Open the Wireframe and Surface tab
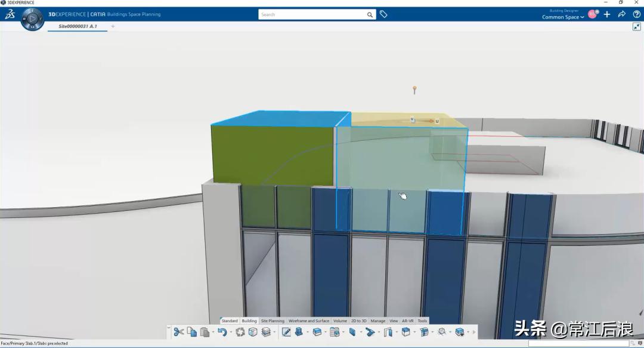The width and height of the screenshot is (644, 348). click(x=309, y=321)
